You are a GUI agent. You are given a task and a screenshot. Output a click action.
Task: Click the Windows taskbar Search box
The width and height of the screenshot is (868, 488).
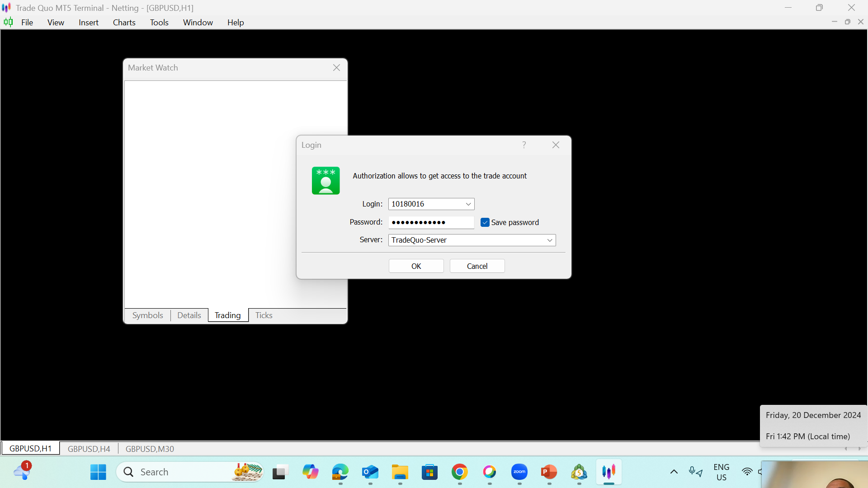(190, 472)
